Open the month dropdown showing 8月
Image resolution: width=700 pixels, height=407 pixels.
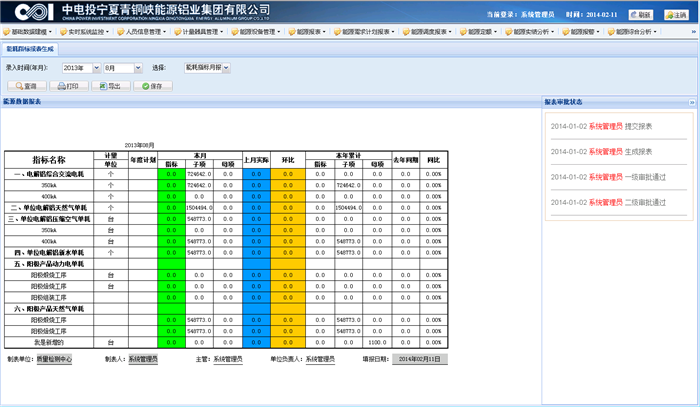(x=122, y=67)
